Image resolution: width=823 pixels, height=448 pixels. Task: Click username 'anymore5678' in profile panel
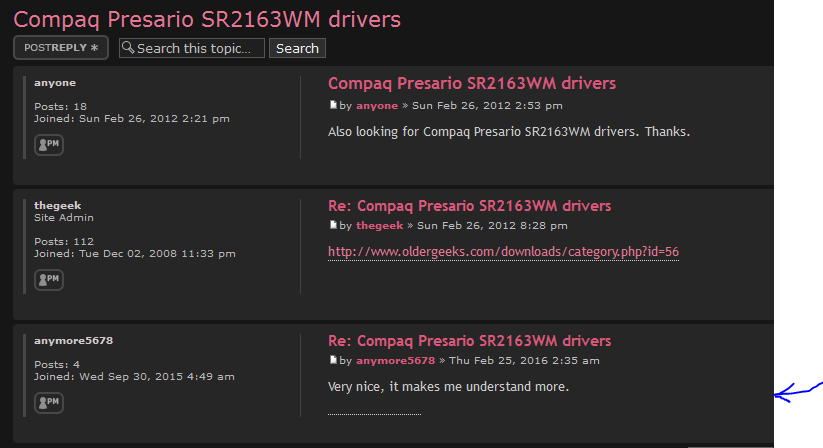(73, 340)
